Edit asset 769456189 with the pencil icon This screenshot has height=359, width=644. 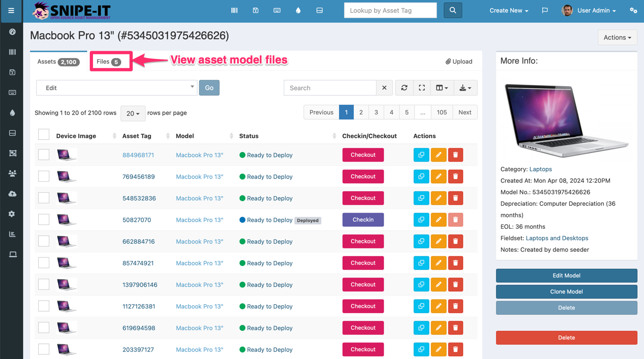click(x=439, y=177)
